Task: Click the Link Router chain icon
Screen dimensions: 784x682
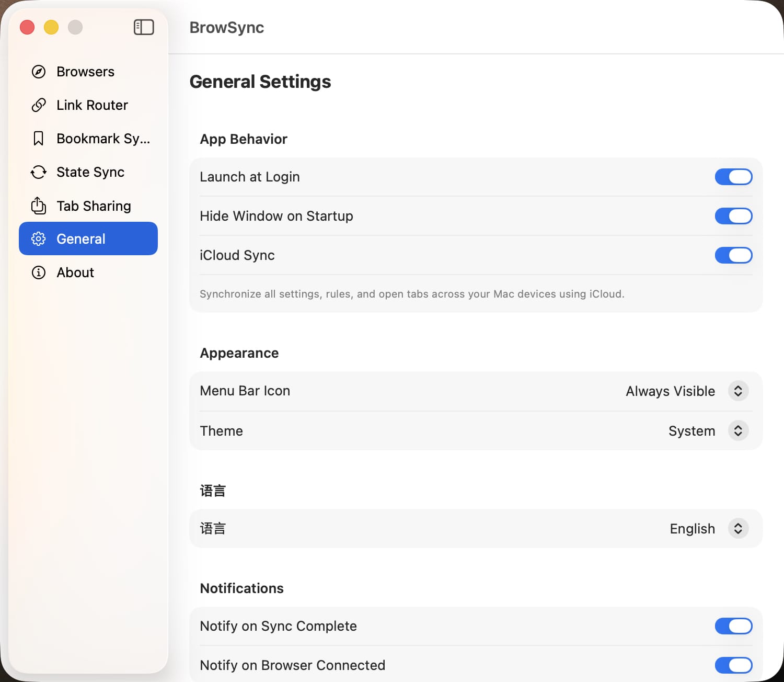Action: [x=39, y=105]
